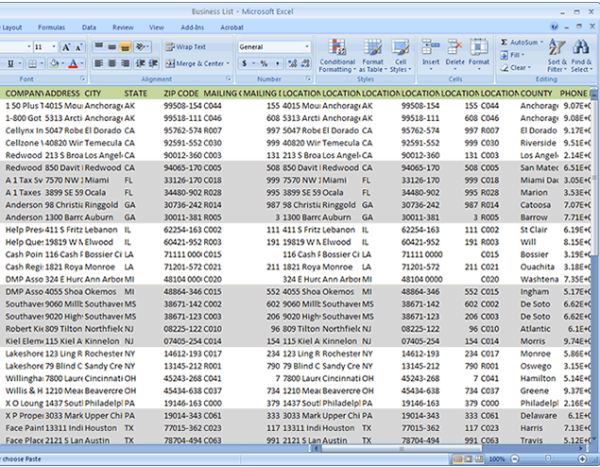
Task: Switch to Page Break Preview in status bar
Action: (x=478, y=459)
